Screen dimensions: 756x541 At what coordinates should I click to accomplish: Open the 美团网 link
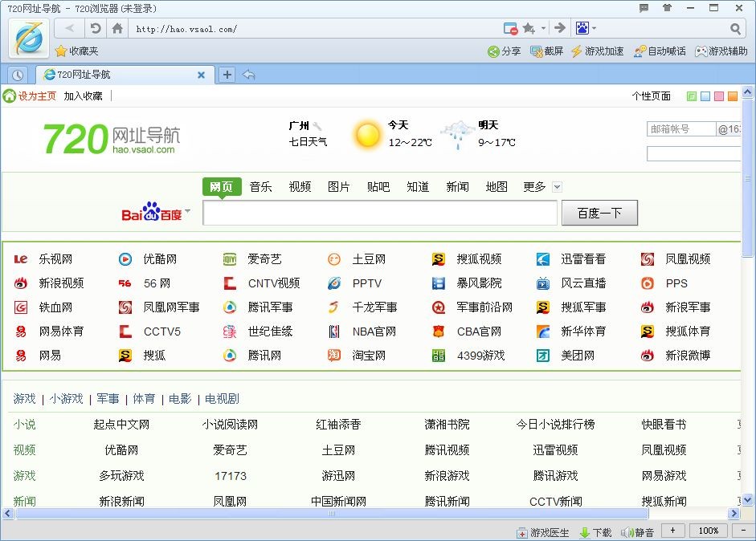[578, 356]
